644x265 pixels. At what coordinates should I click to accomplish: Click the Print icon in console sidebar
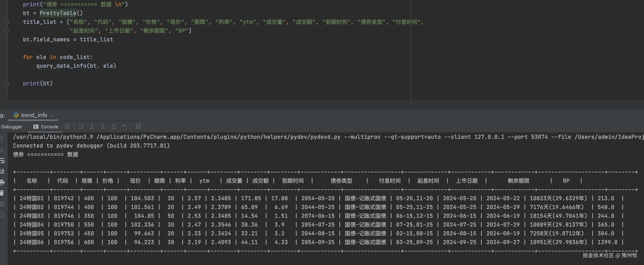coord(2,182)
